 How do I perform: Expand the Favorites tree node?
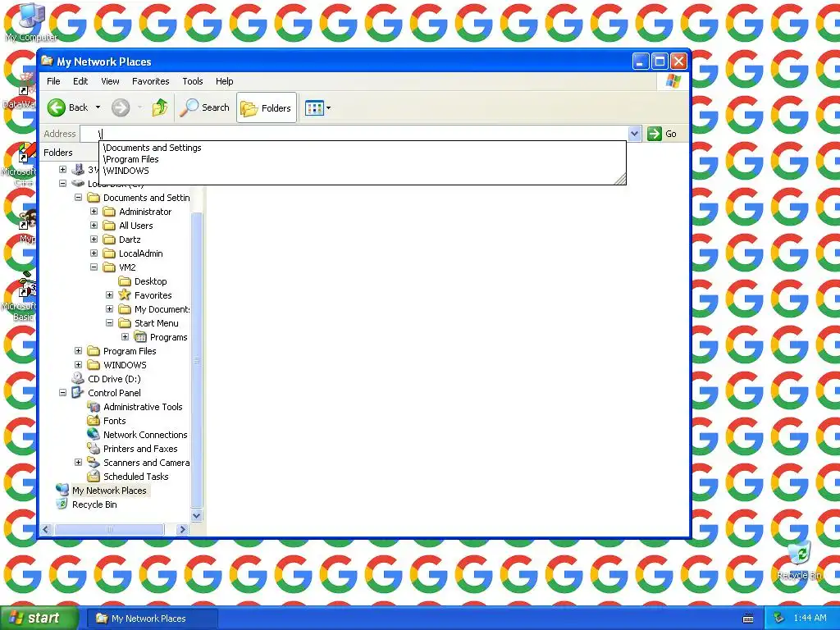click(x=109, y=295)
